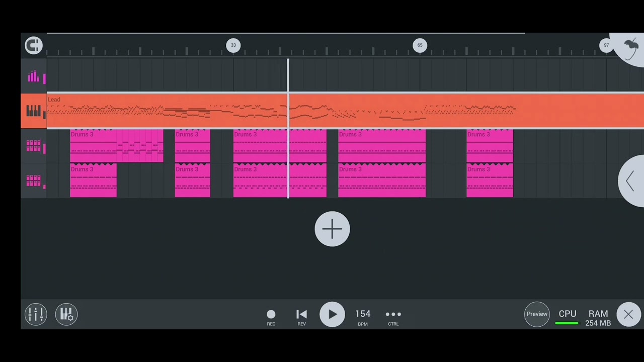Play the song
Screen dimensions: 644x362
click(332, 314)
